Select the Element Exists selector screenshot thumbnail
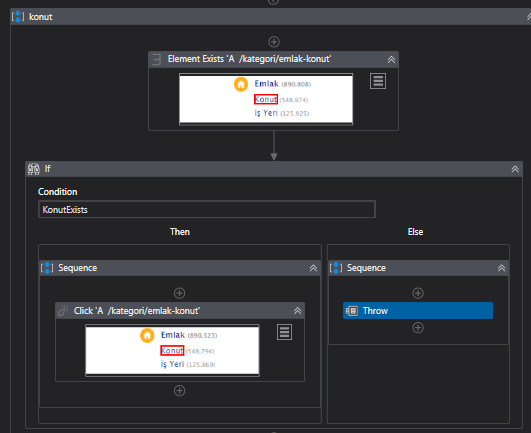 click(x=266, y=99)
